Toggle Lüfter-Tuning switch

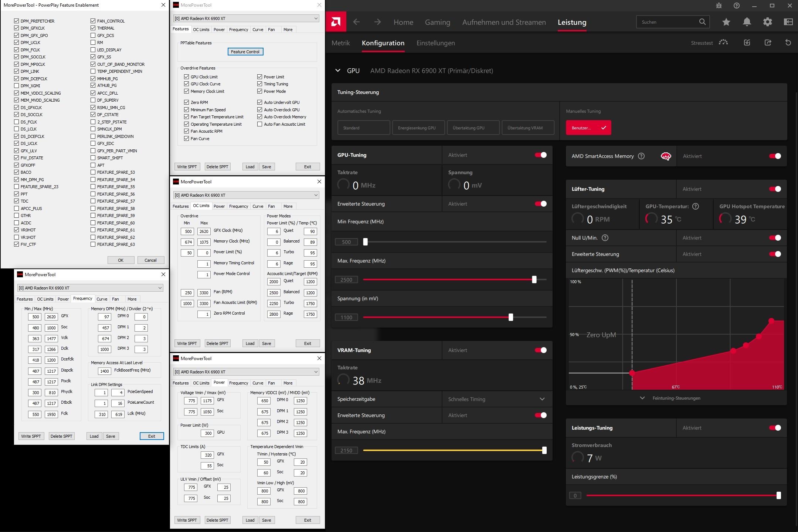pos(775,189)
